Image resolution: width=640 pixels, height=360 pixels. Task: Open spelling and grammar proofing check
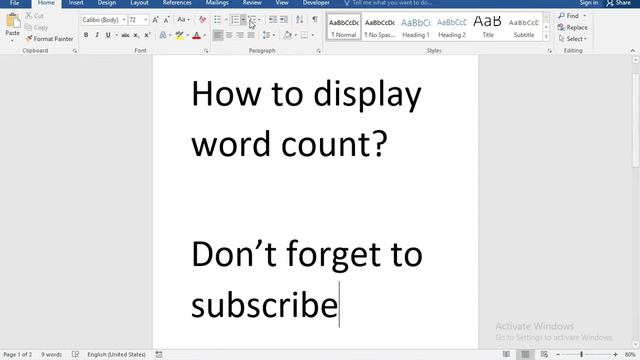coord(75,354)
